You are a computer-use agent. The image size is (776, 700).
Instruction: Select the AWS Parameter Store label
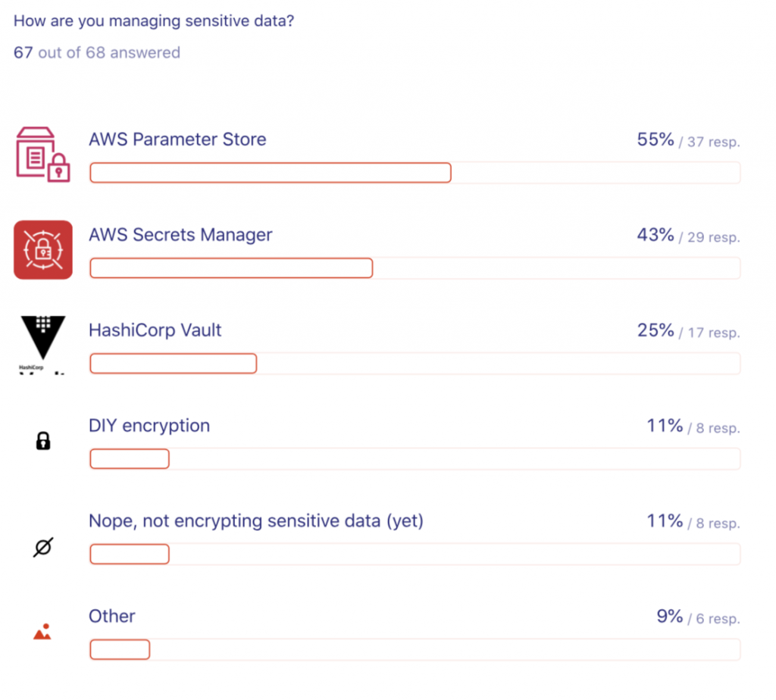177,139
